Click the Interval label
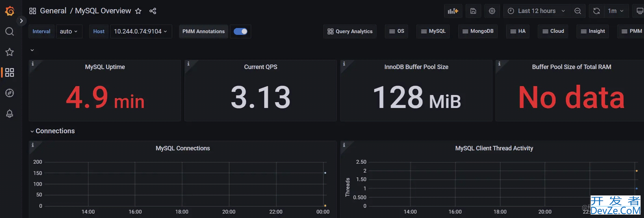 (x=41, y=31)
